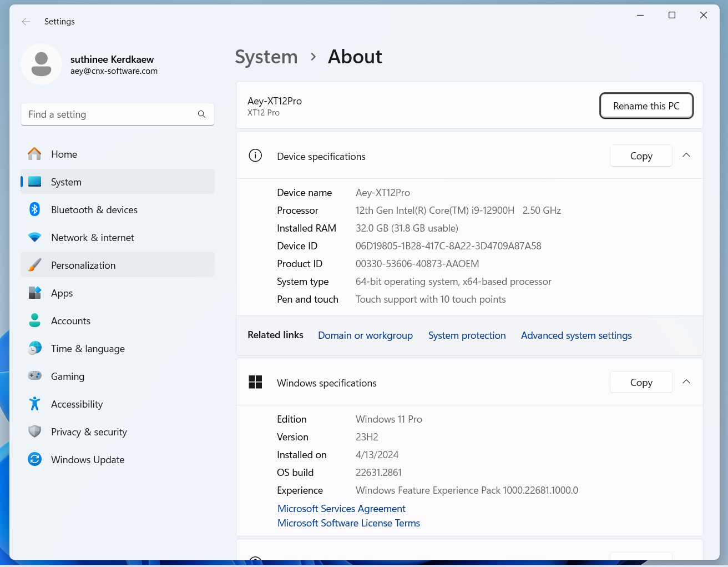Click the Time & language clock icon
The height and width of the screenshot is (567, 728).
tap(34, 348)
